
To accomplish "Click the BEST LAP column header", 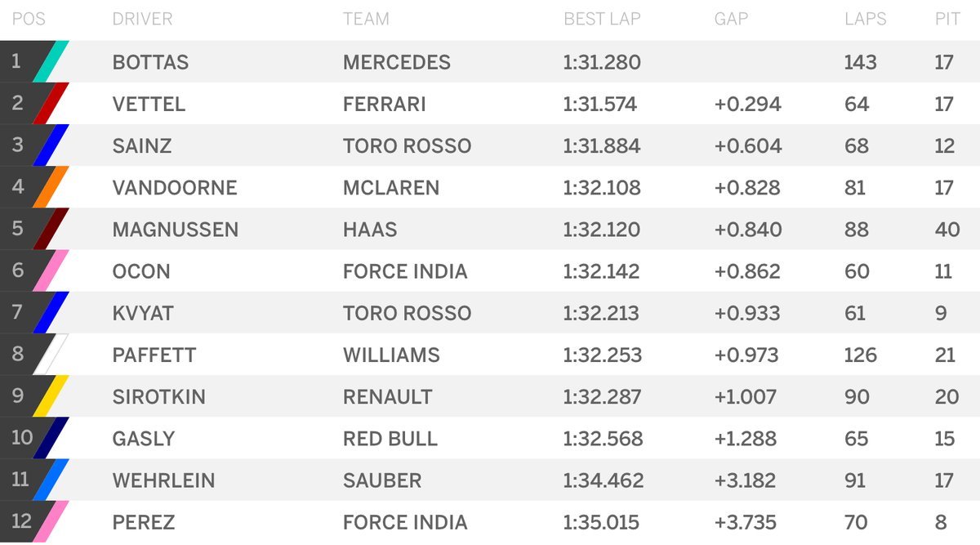I will point(602,19).
